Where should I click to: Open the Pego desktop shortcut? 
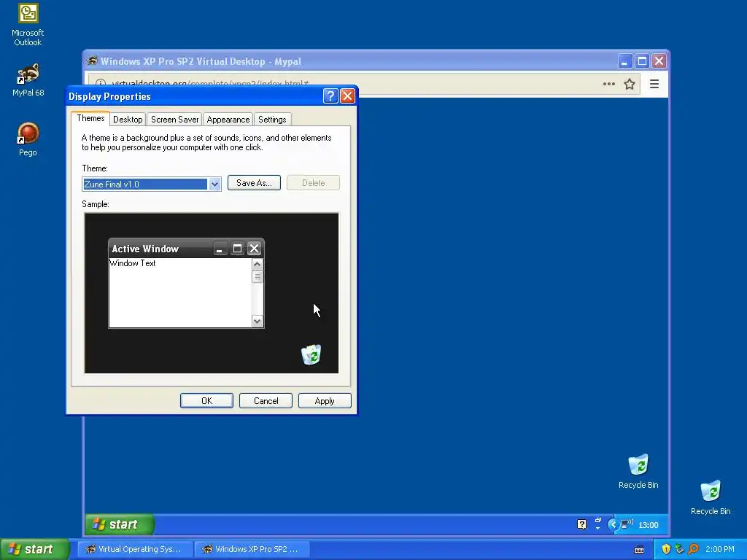tap(28, 139)
